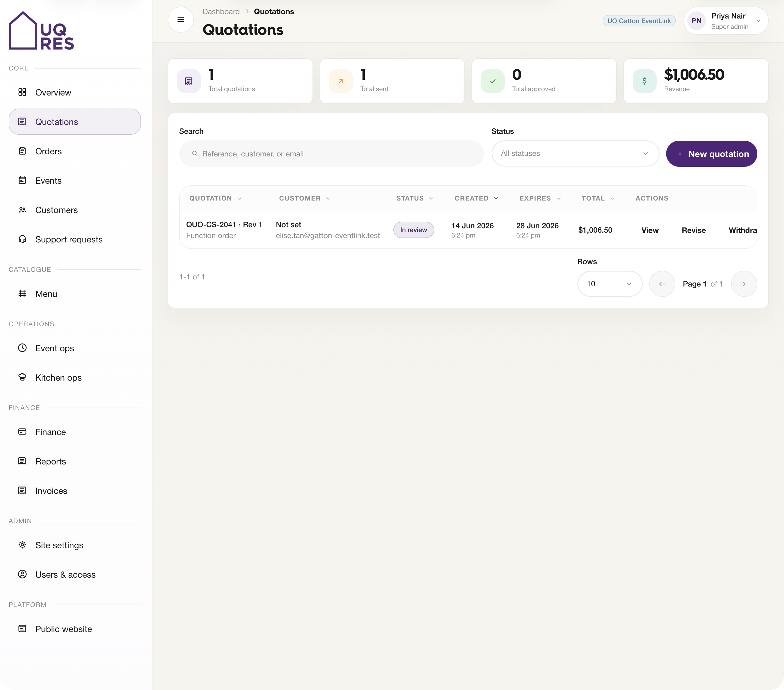Open the Priya Nair account dropdown chevron
Viewport: 784px width, 690px height.
pyautogui.click(x=758, y=21)
